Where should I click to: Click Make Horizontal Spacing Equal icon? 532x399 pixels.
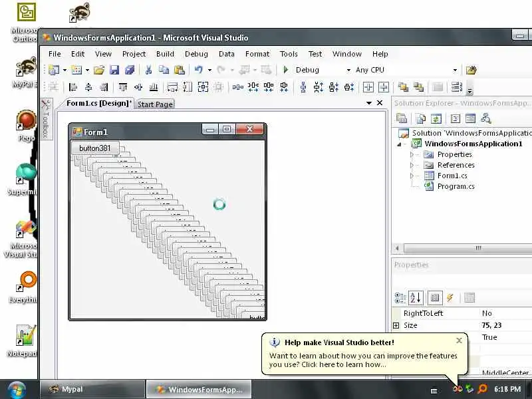pyautogui.click(x=237, y=87)
